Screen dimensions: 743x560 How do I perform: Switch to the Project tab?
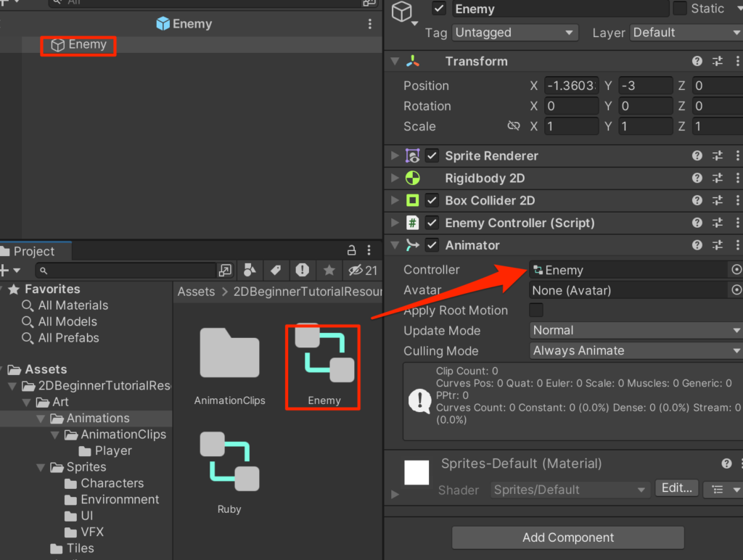coord(35,251)
